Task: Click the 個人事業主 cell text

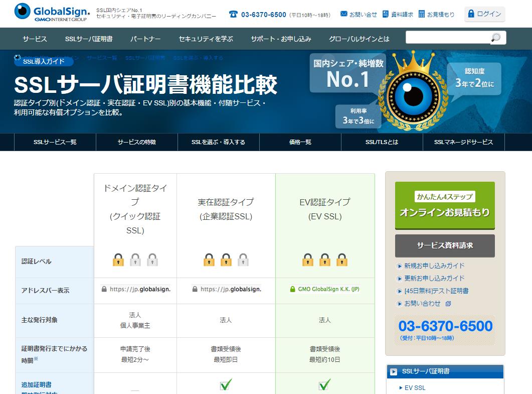Action: 135,326
